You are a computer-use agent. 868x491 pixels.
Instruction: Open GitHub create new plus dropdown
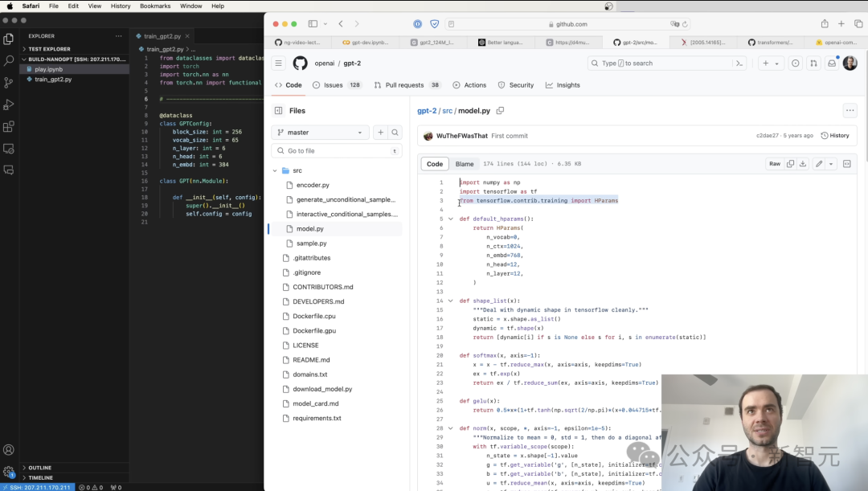pyautogui.click(x=770, y=63)
